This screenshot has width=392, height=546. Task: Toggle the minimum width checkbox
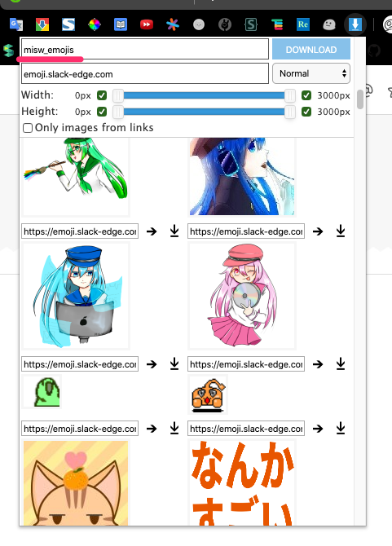coord(102,95)
